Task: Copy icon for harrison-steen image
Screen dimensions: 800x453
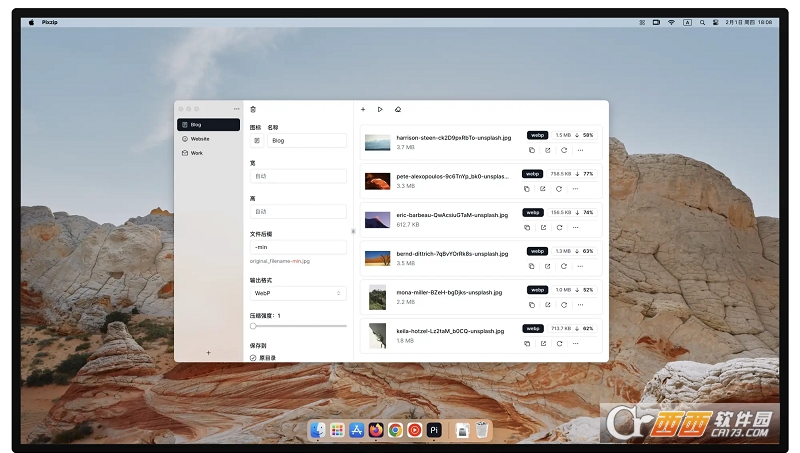Action: click(532, 150)
